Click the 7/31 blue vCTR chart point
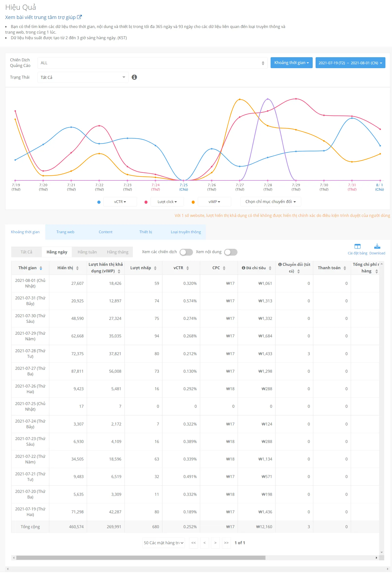392x574 pixels. 352,118
